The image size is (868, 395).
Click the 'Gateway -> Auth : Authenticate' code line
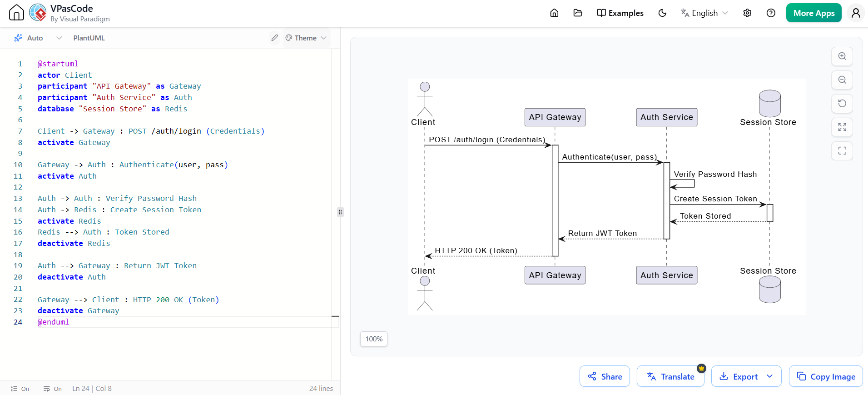click(133, 165)
